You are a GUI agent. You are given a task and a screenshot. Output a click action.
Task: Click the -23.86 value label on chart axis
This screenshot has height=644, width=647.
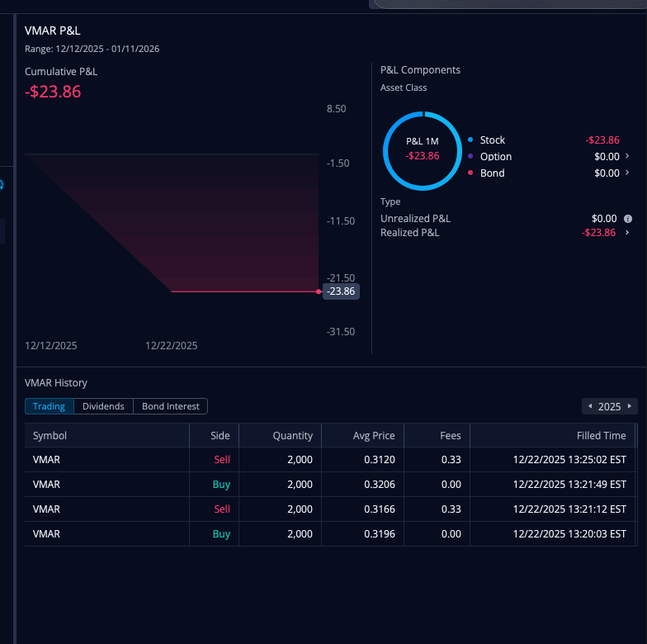pyautogui.click(x=341, y=291)
